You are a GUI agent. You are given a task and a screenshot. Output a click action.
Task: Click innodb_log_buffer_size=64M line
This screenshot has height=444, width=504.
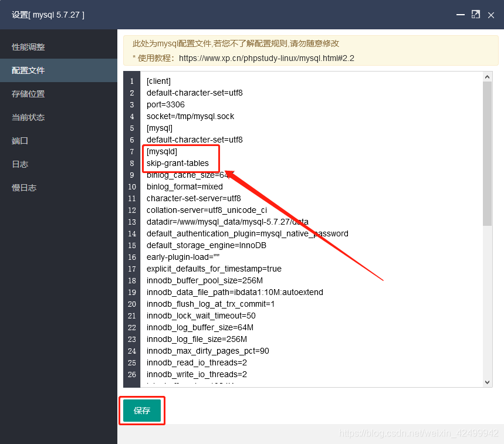pos(200,327)
